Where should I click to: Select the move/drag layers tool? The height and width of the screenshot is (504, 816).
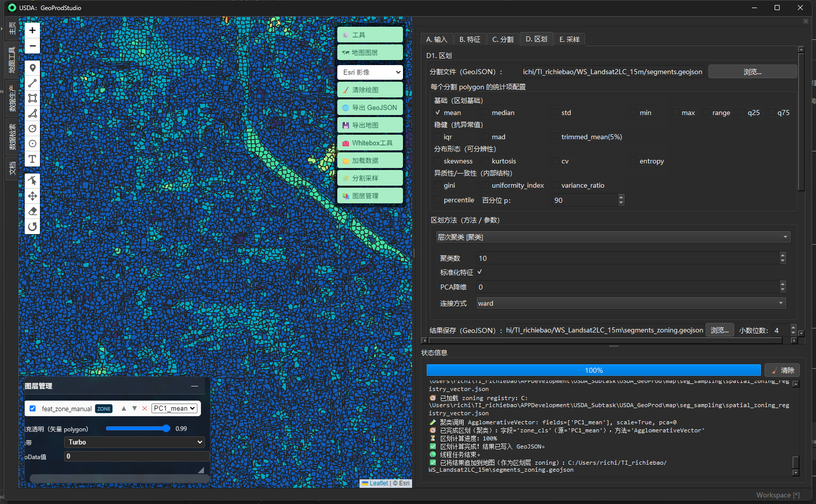click(32, 196)
